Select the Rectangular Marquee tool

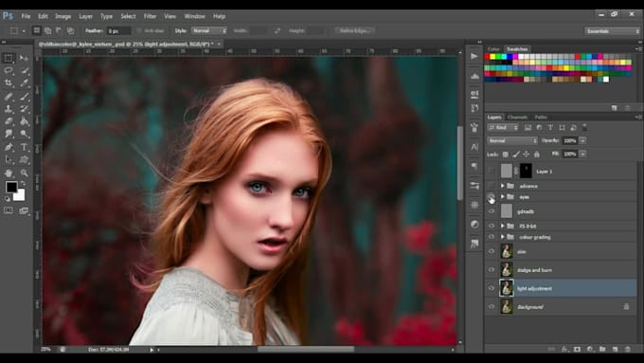coord(9,58)
